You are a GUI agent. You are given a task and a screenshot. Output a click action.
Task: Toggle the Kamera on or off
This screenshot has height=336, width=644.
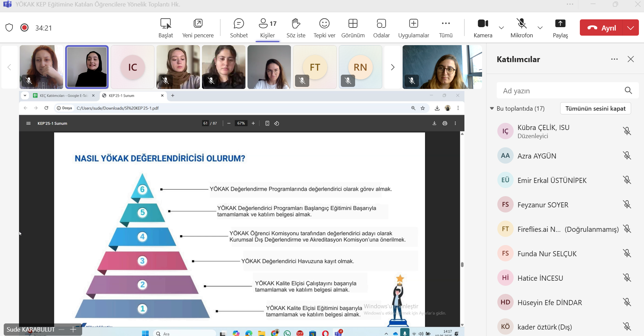(483, 28)
